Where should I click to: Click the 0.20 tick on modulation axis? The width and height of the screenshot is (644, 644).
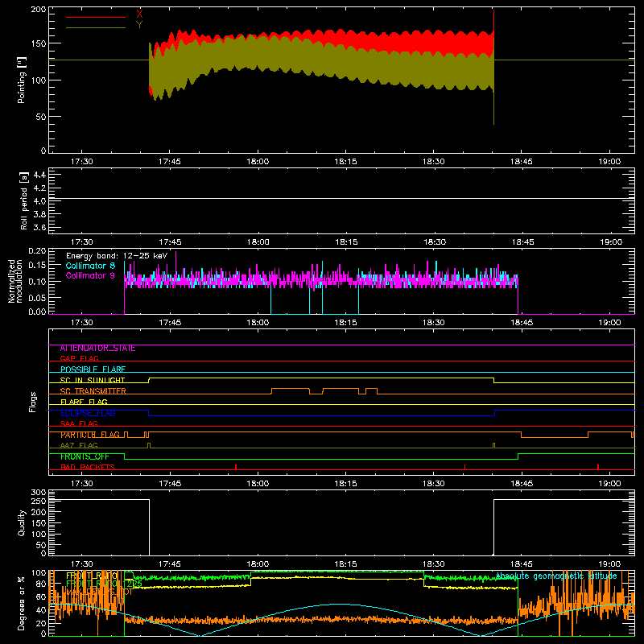coord(37,250)
